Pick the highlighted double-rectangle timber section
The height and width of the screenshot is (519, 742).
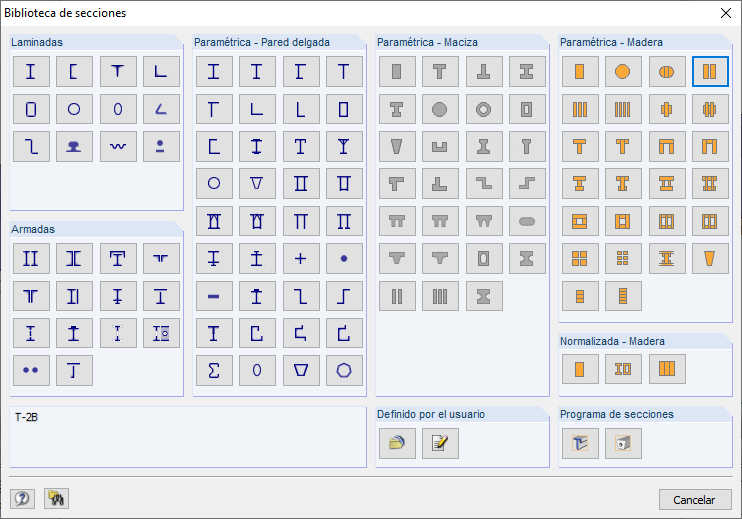(x=710, y=72)
